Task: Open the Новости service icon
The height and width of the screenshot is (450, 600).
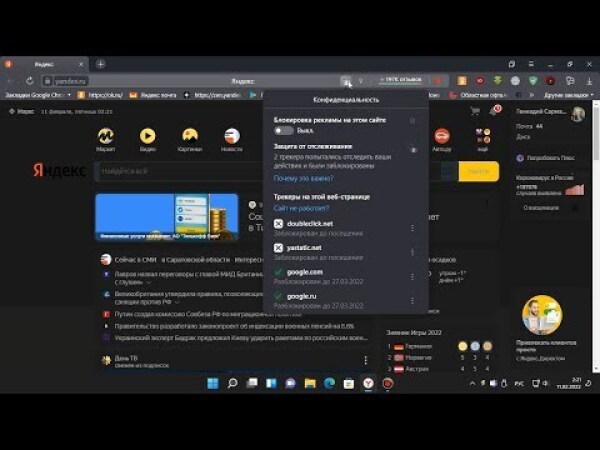Action: click(231, 136)
